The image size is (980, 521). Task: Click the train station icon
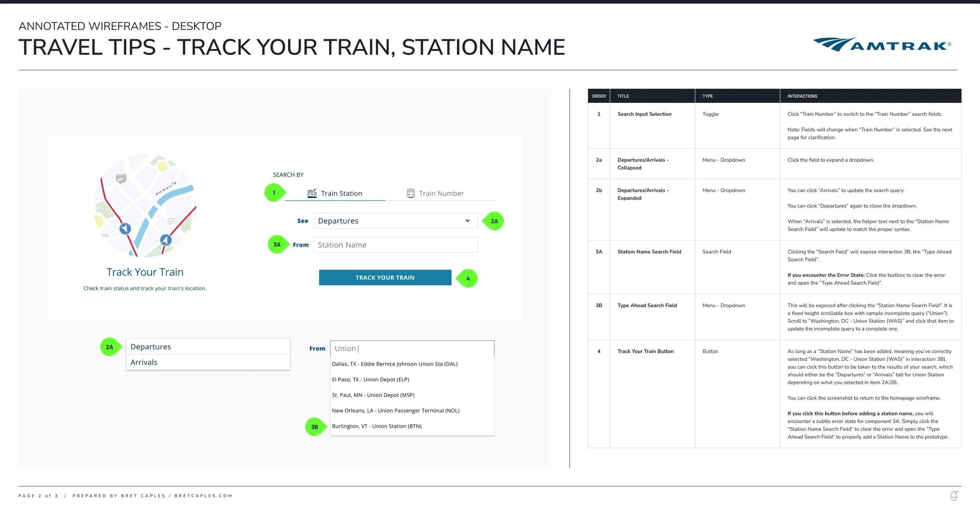[x=312, y=193]
